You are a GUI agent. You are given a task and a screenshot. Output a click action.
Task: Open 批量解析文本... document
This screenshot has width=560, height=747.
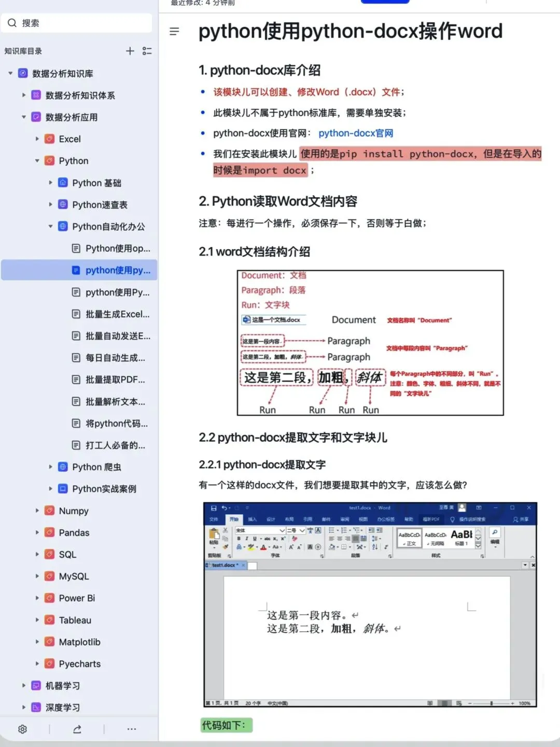pos(109,401)
